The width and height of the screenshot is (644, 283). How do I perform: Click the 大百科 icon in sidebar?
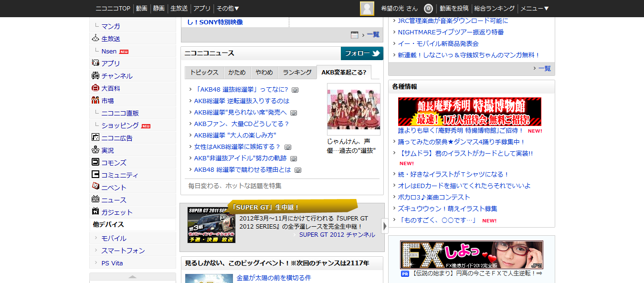95,88
